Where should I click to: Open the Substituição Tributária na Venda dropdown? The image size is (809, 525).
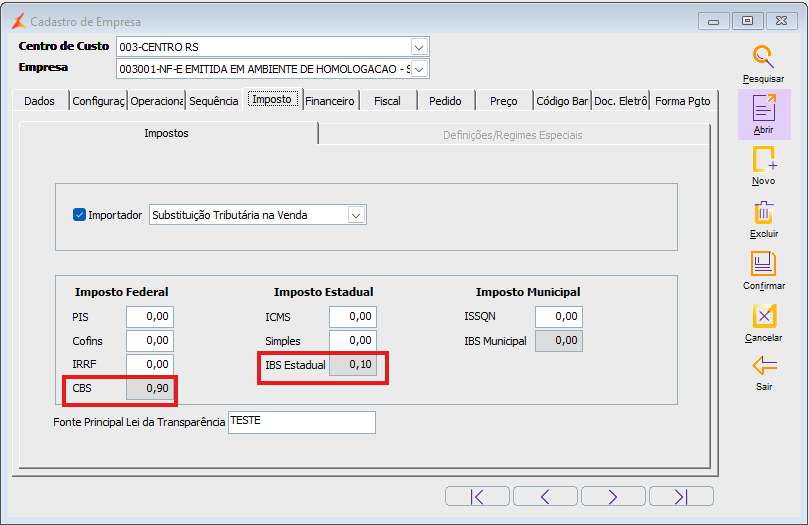pyautogui.click(x=257, y=215)
